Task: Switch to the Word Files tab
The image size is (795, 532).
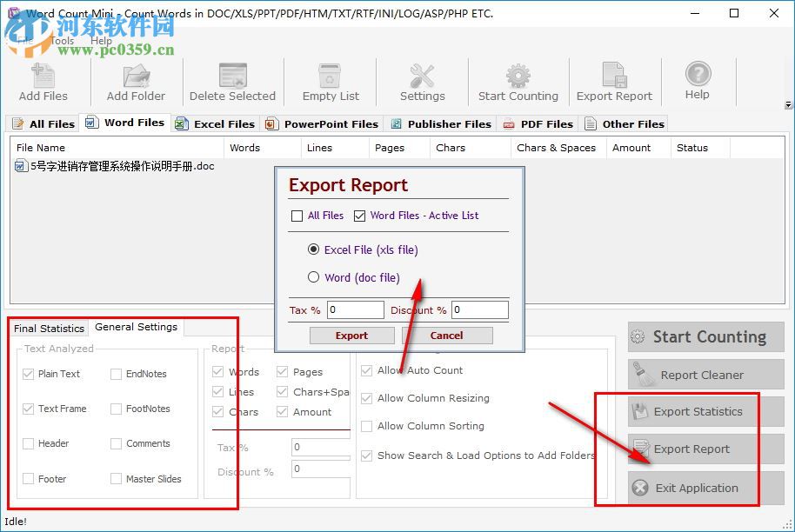Action: tap(125, 123)
